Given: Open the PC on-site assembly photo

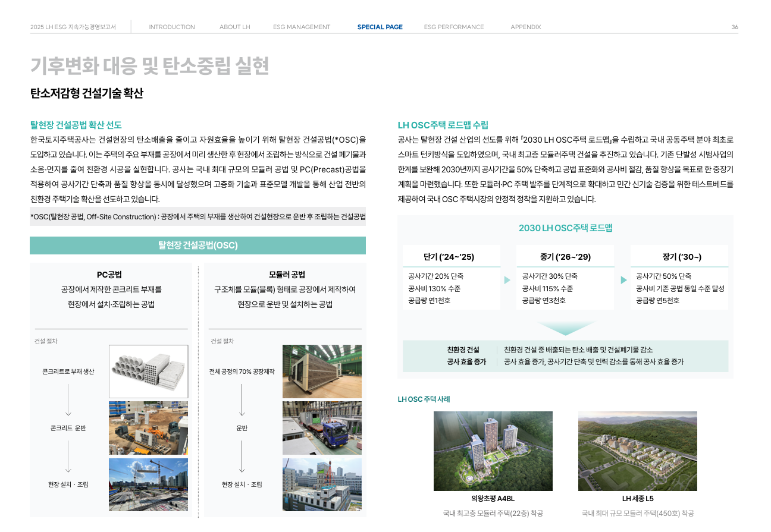Looking at the screenshot, I should 148,484.
